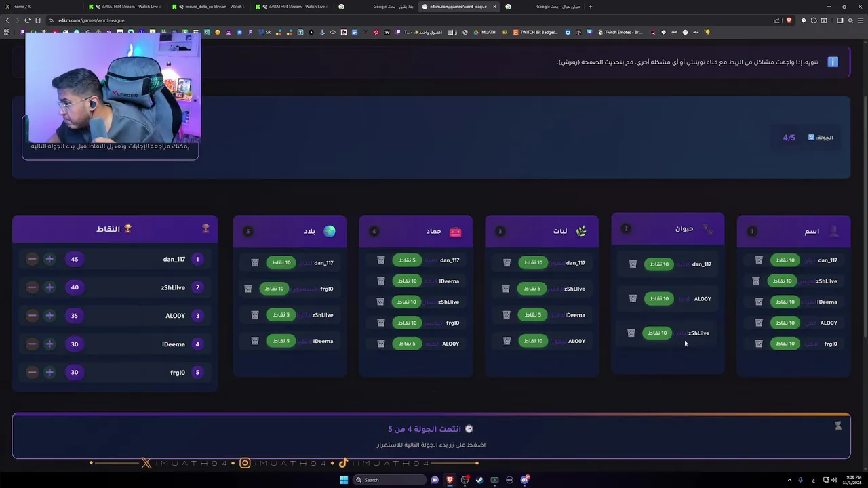This screenshot has width=868, height=488.
Task: Delete zShLlive's answer in the حيوان column
Action: pos(631,333)
